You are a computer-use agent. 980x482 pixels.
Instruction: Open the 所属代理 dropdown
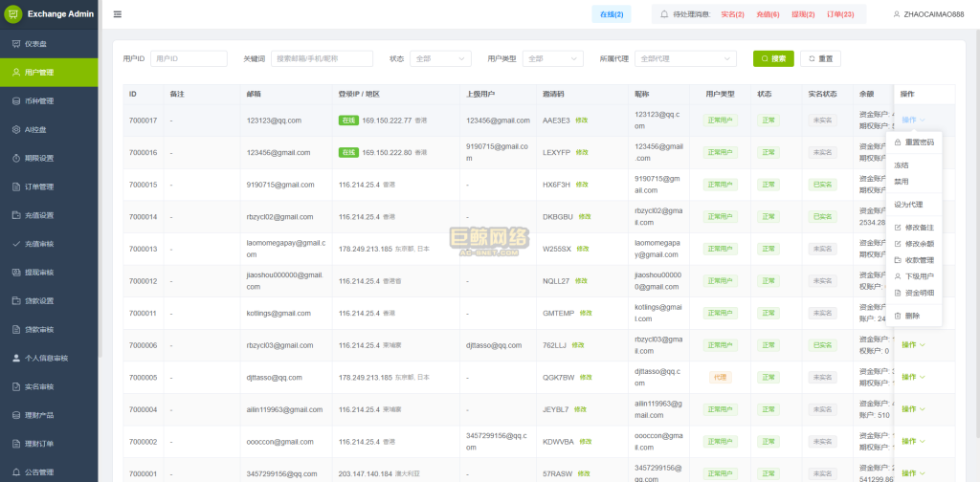point(685,58)
